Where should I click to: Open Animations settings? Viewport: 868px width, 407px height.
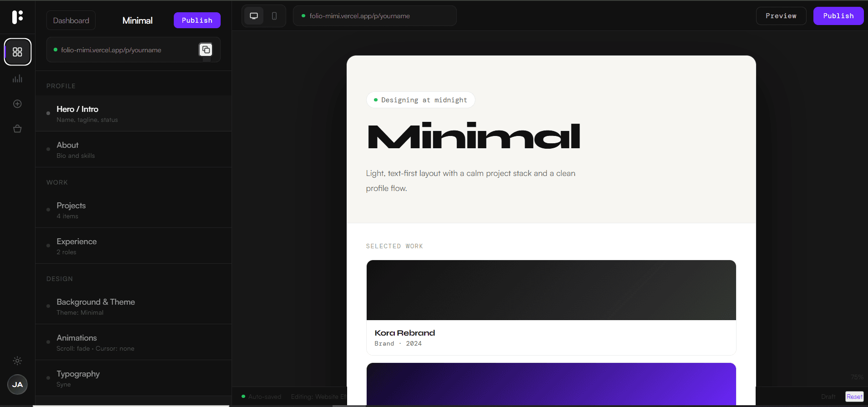133,342
